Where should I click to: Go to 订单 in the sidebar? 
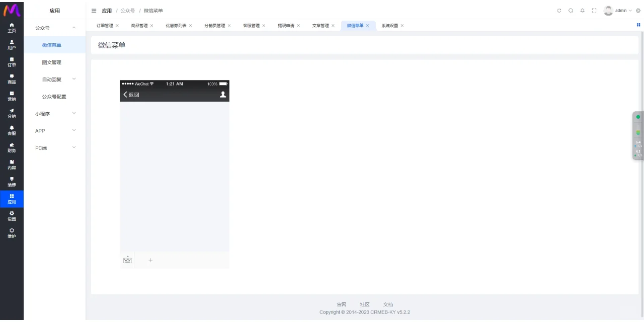[12, 62]
